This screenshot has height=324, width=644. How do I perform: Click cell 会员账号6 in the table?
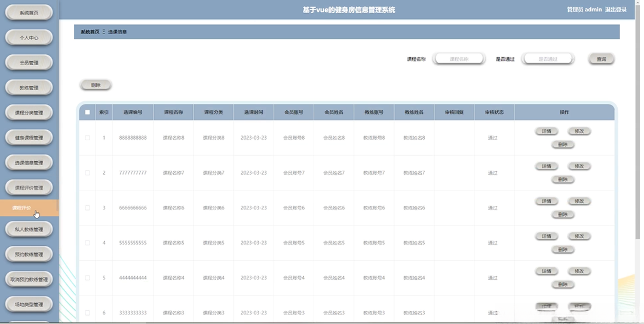click(294, 208)
